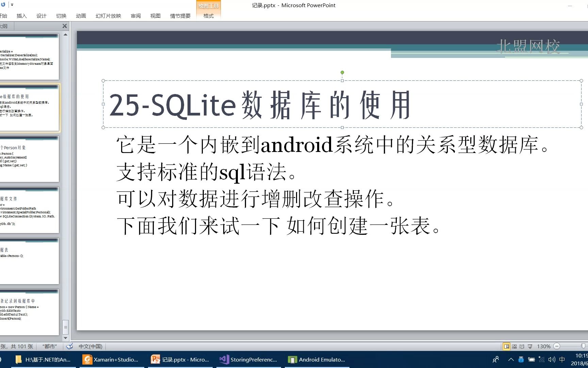Close the slide thumbnail pane

pos(65,26)
